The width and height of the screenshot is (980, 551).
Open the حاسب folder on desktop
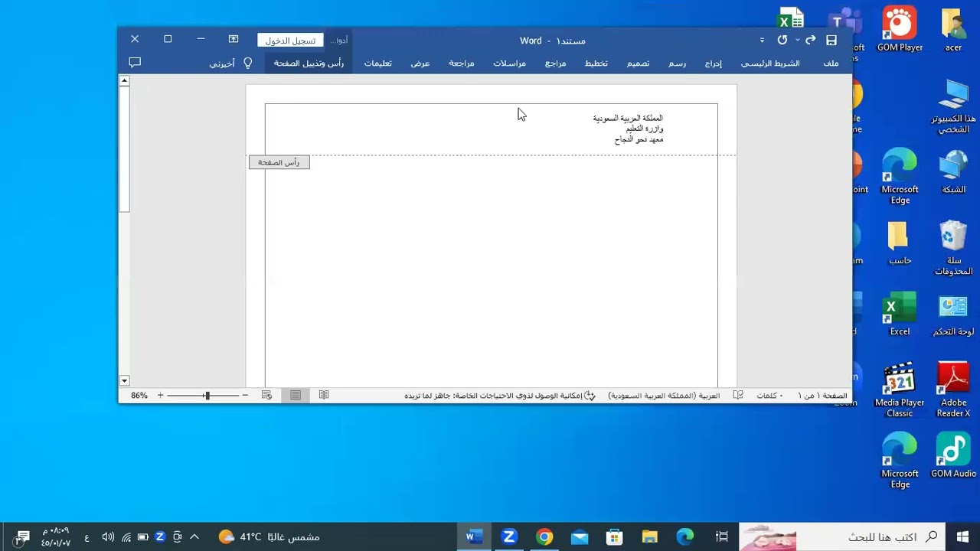click(900, 243)
